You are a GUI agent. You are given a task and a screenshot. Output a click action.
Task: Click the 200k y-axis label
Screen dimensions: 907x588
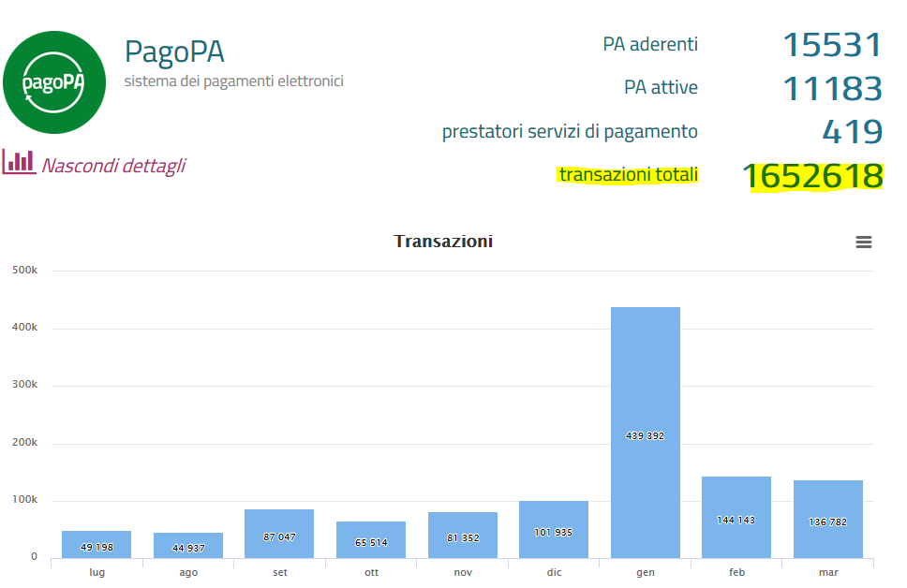coord(25,442)
